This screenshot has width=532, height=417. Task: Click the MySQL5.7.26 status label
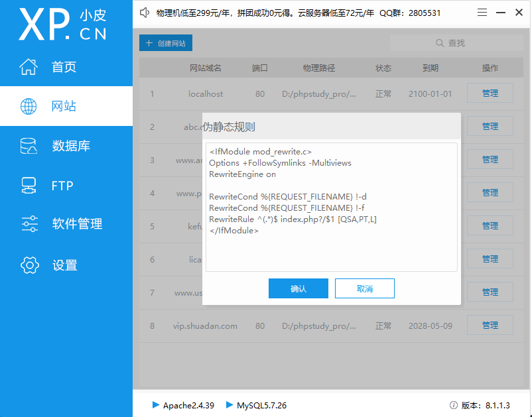(x=261, y=405)
